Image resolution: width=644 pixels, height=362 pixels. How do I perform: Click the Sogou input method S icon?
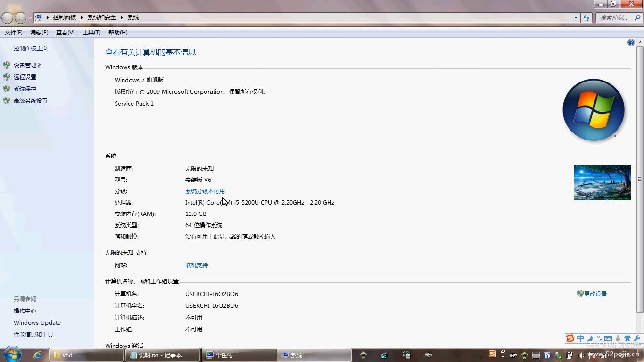[x=570, y=338]
